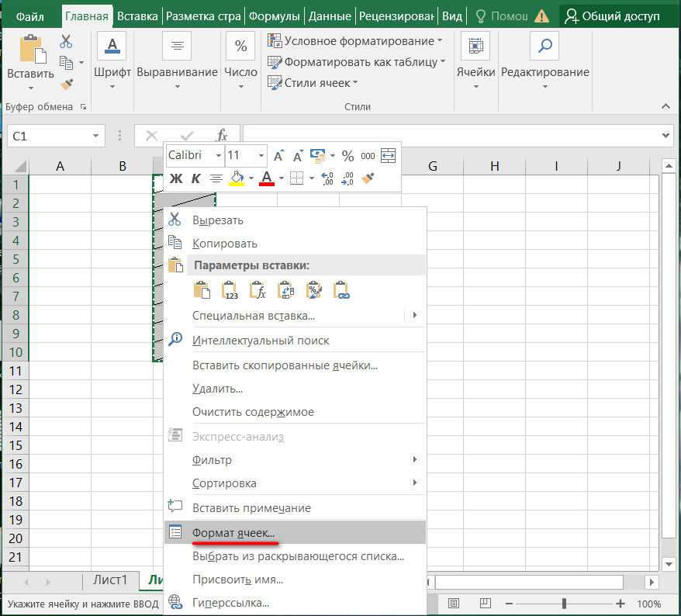Screen dimensions: 681x616
Task: Choose the paste values (123) option
Action: [230, 290]
